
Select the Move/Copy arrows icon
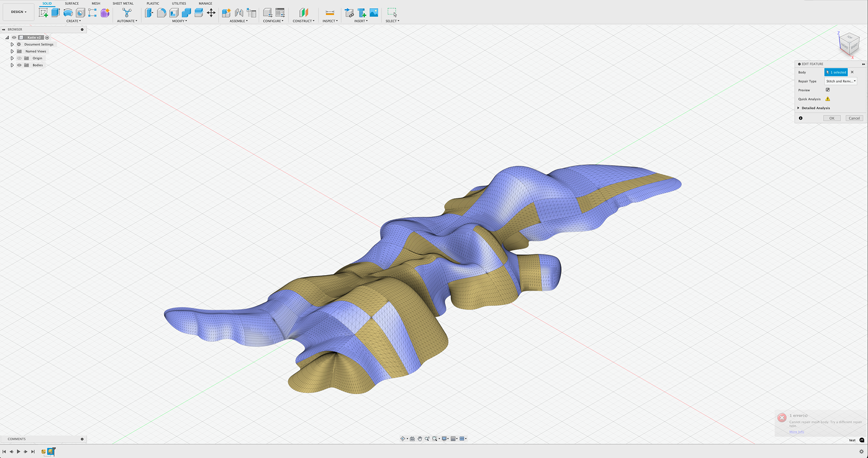click(211, 13)
